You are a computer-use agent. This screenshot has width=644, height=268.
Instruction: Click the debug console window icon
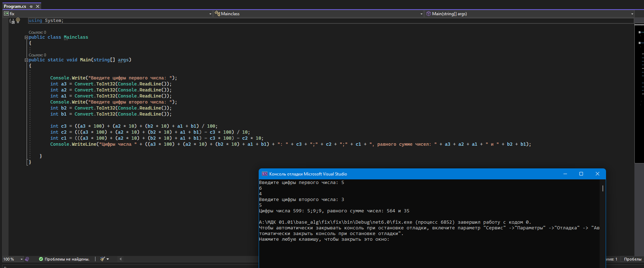coord(264,174)
